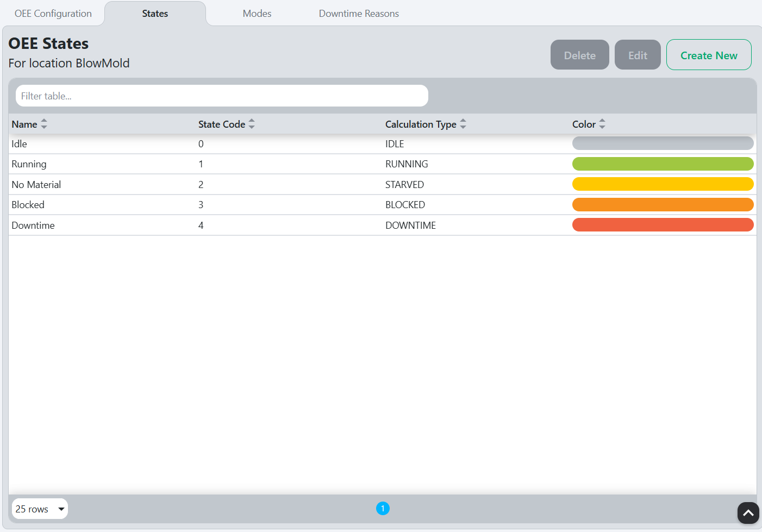Image resolution: width=762 pixels, height=532 pixels.
Task: Click the Blocked orange color bar
Action: [x=663, y=204]
